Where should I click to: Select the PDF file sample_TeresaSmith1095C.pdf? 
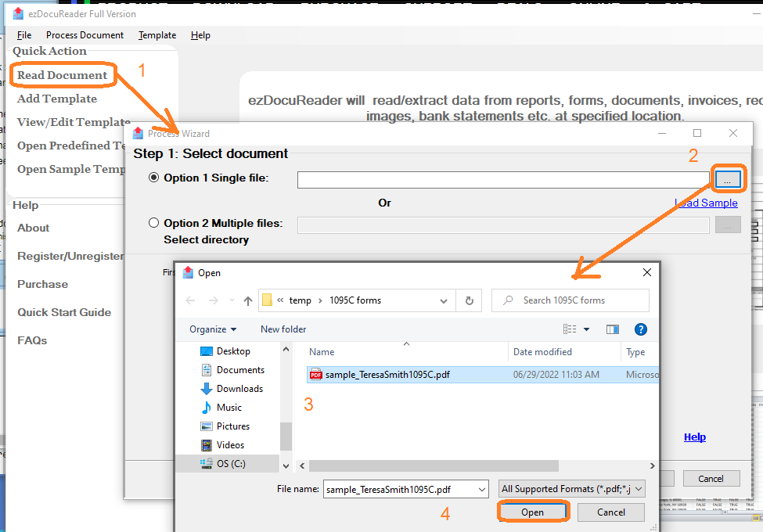[x=387, y=375]
